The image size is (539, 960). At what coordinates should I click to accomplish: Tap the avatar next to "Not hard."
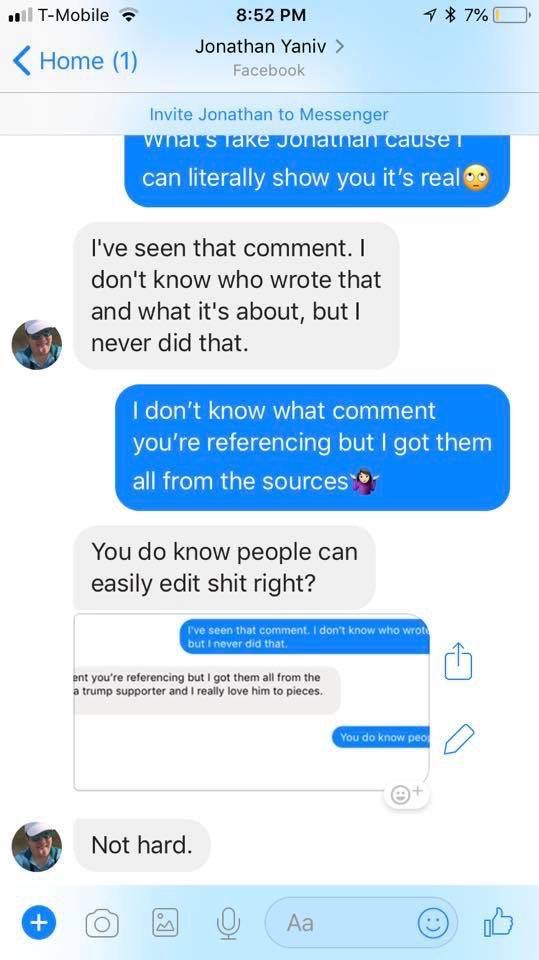37,846
